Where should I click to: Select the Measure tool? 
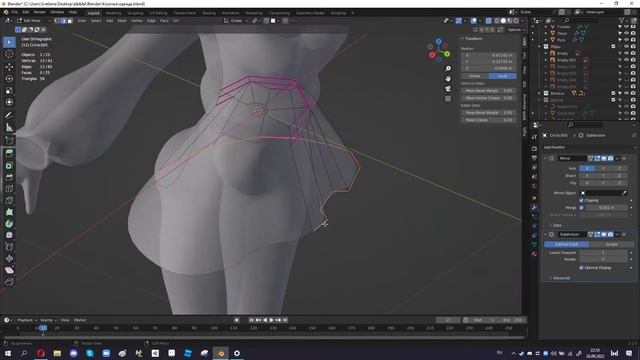point(9,127)
